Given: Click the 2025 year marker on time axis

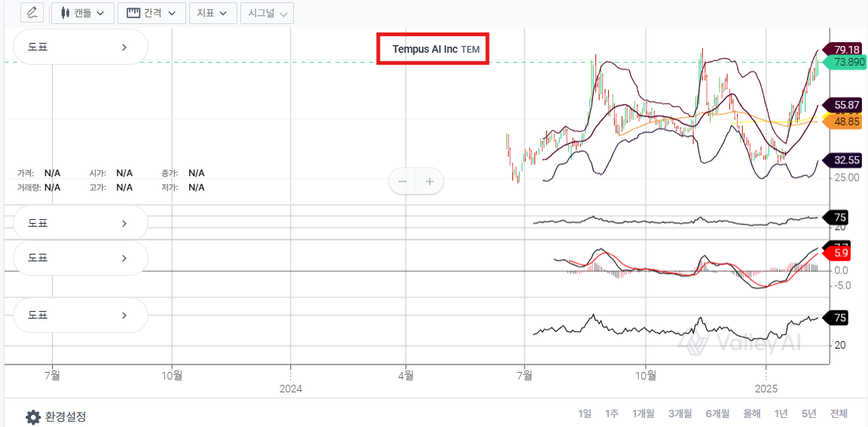Looking at the screenshot, I should [766, 389].
